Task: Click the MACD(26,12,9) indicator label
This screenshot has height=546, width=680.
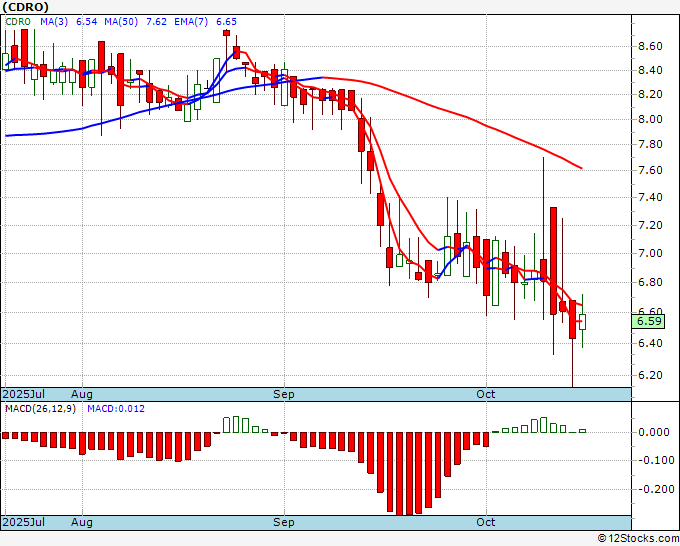Action: pyautogui.click(x=40, y=409)
